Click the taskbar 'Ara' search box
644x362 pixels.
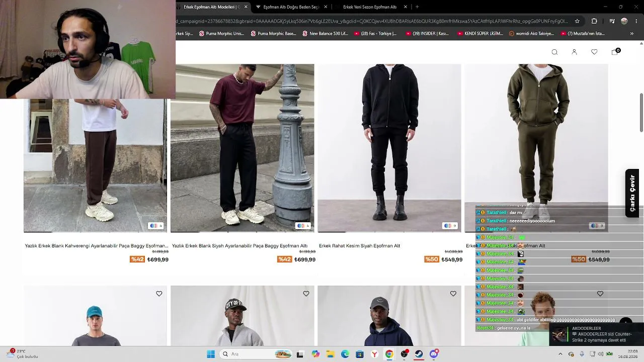(x=257, y=354)
